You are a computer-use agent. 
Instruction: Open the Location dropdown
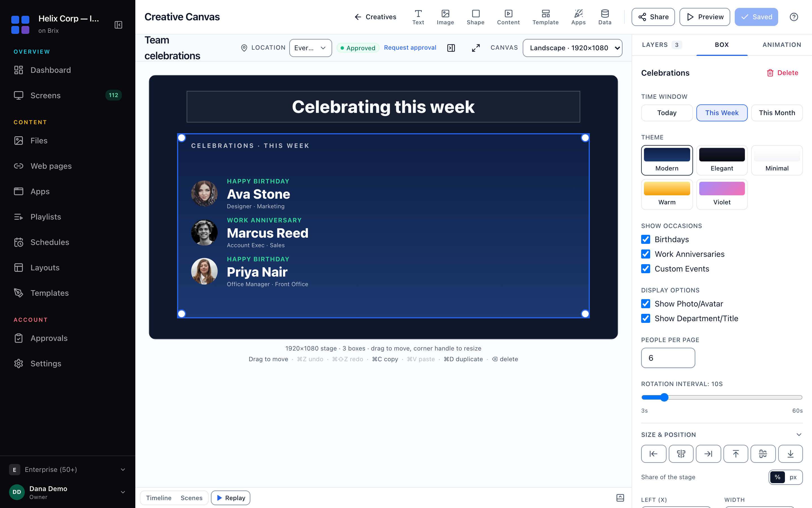[310, 48]
